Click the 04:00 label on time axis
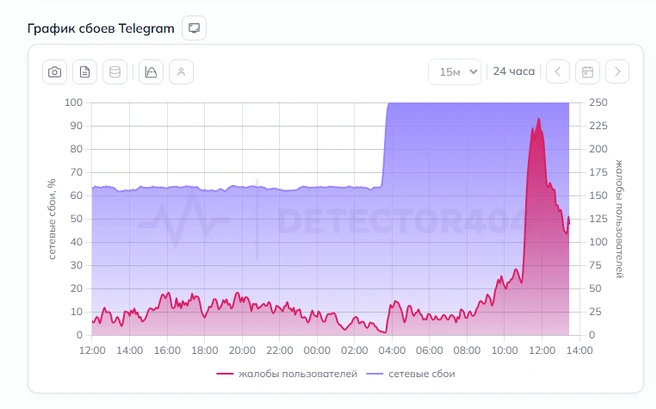 392,350
